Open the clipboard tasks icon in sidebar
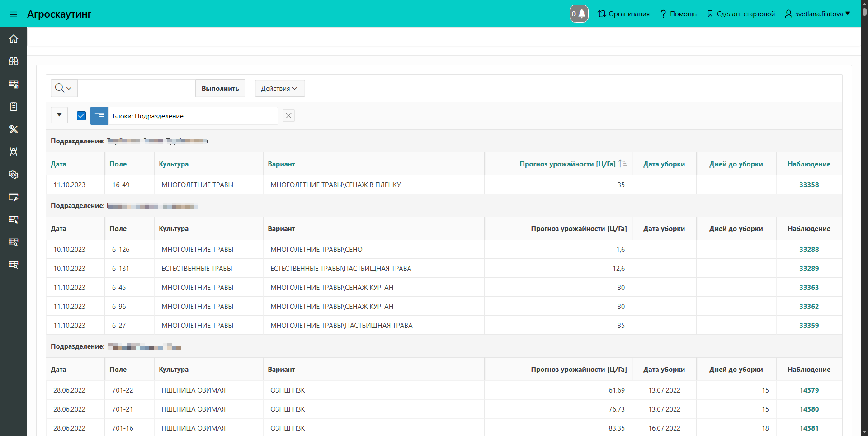868x436 pixels. [14, 107]
